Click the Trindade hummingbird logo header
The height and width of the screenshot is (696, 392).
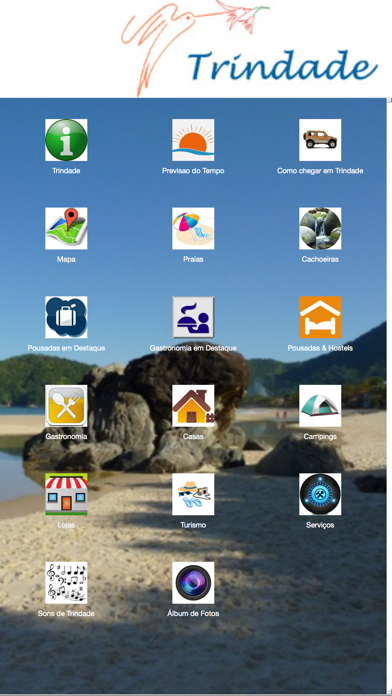click(250, 48)
